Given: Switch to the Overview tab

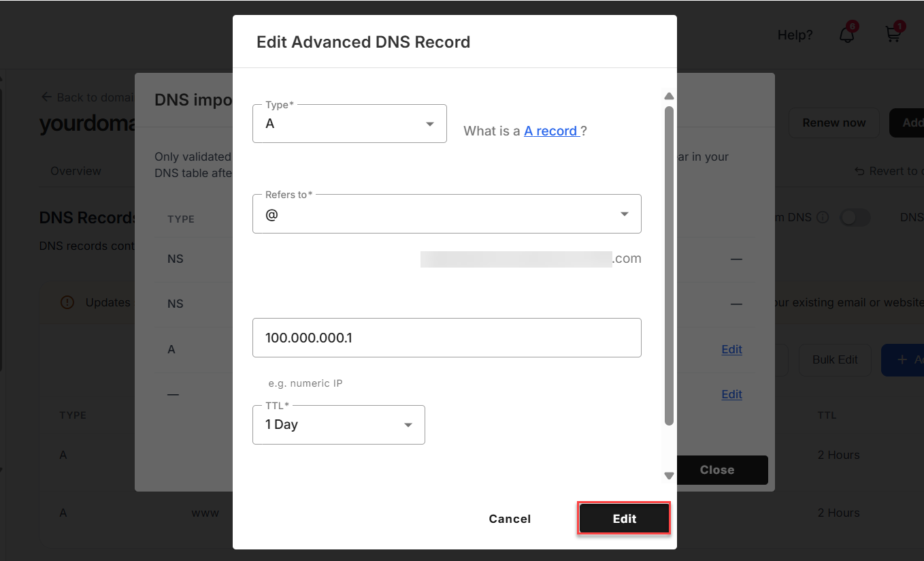Looking at the screenshot, I should point(76,171).
